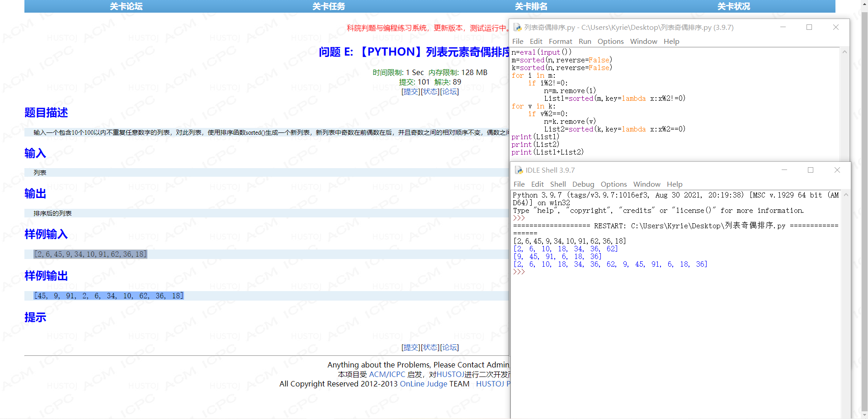The width and height of the screenshot is (868, 419).
Task: Click the last shell prompt >>>
Action: pyautogui.click(x=519, y=272)
